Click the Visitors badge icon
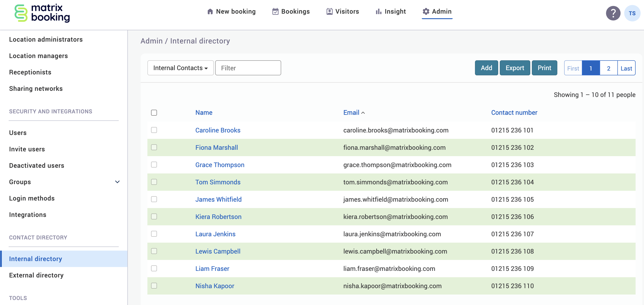644x305 pixels. click(329, 12)
